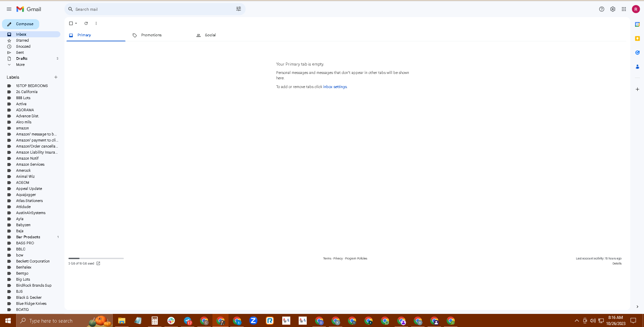
Task: Switch to the Primary tab
Action: 96,35
